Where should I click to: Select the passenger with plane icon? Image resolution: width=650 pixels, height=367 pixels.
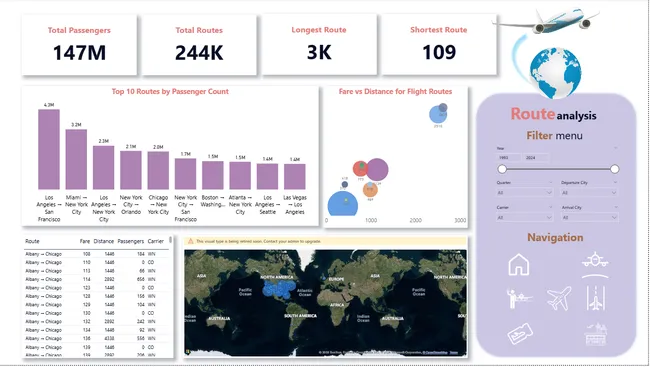point(519,299)
